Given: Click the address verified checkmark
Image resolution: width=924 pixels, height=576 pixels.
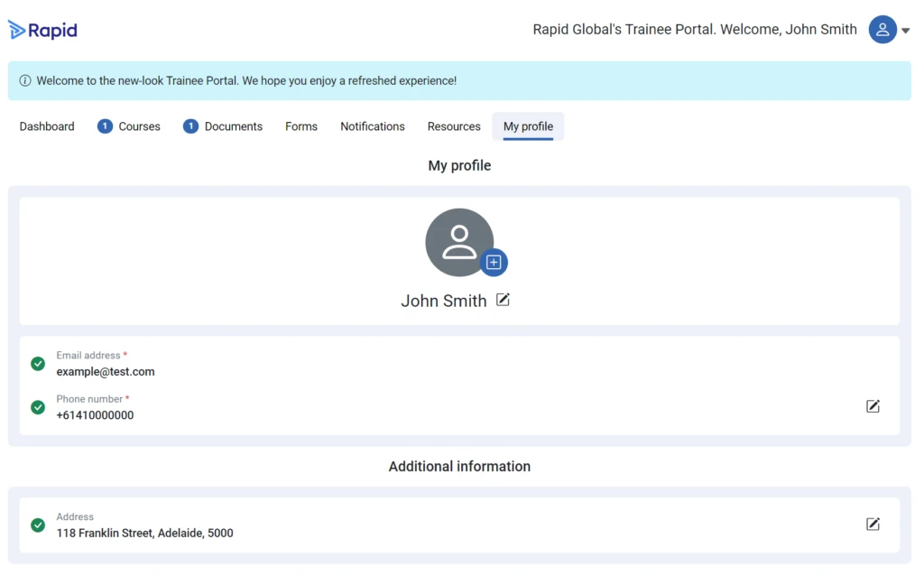Looking at the screenshot, I should pos(38,525).
